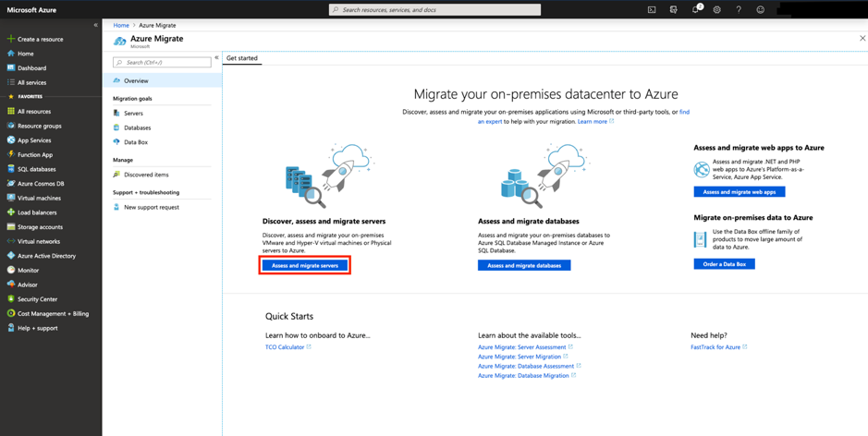Open Servers under Migration goals
This screenshot has width=868, height=436.
point(133,113)
